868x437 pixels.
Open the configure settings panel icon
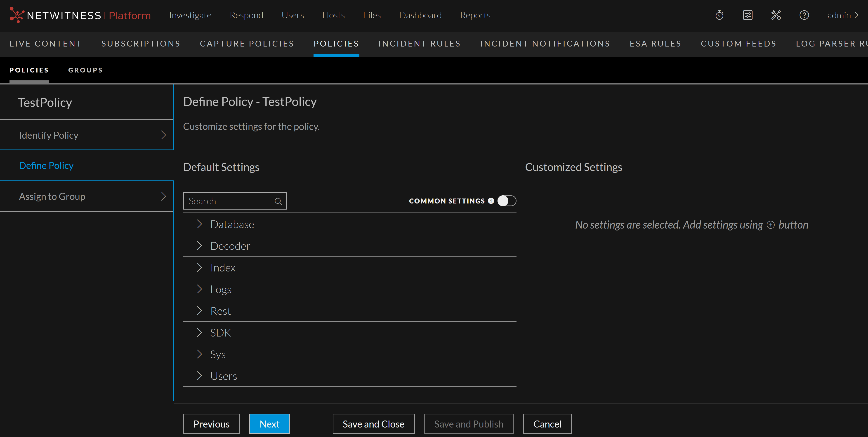pyautogui.click(x=747, y=15)
